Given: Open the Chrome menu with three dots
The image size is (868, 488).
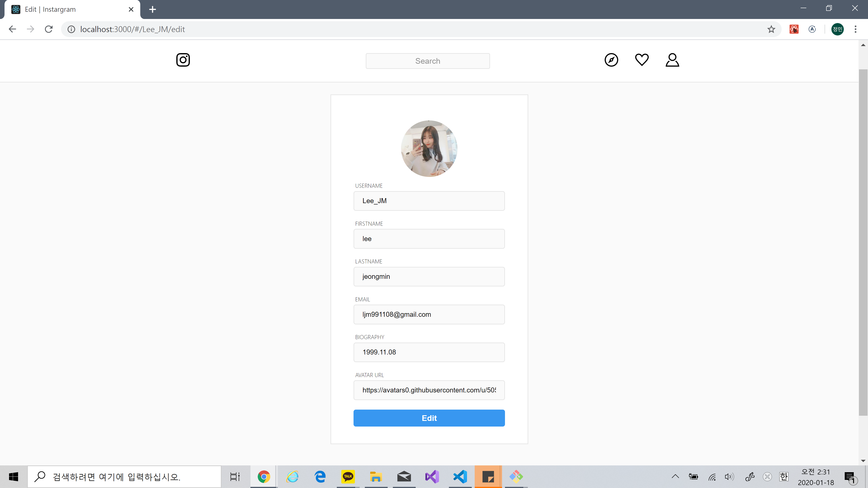Looking at the screenshot, I should [x=856, y=29].
